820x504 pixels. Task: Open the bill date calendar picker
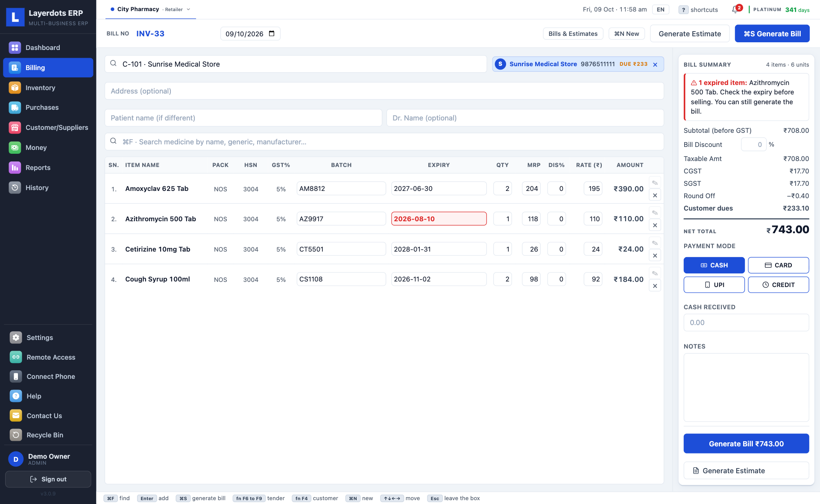272,34
